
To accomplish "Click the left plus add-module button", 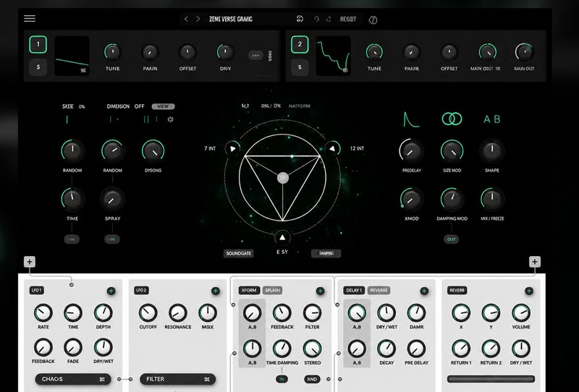I will click(30, 262).
